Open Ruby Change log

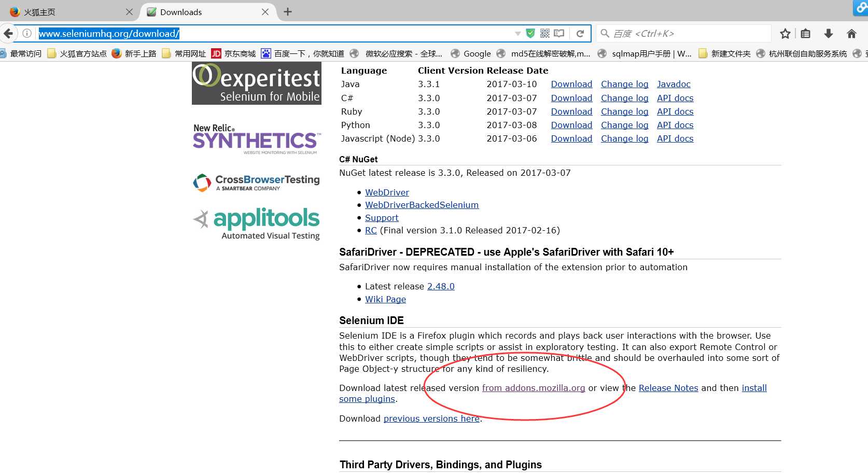[x=624, y=111]
